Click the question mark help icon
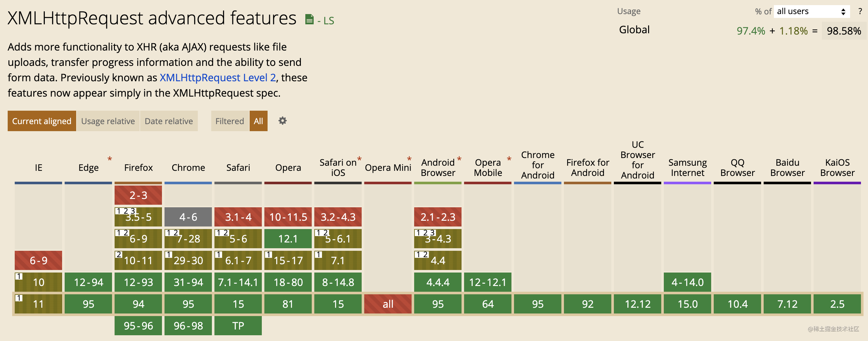This screenshot has height=341, width=868. pyautogui.click(x=860, y=12)
